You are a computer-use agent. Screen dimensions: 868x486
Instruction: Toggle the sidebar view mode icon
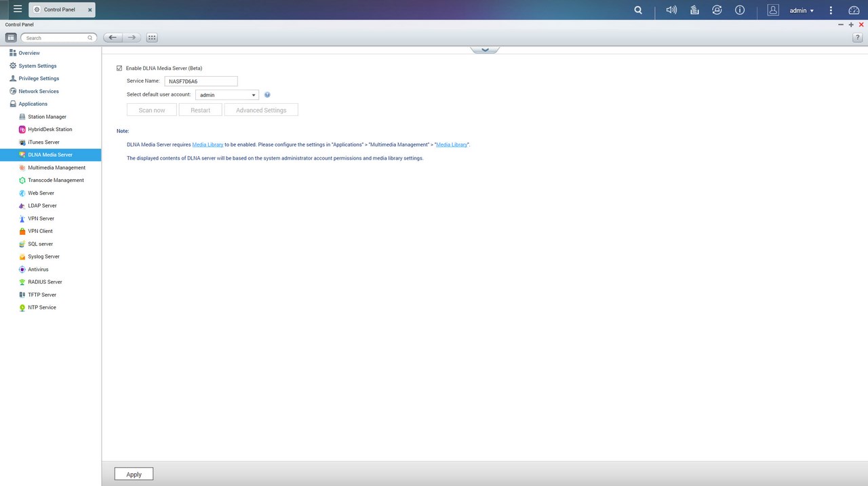pos(11,37)
